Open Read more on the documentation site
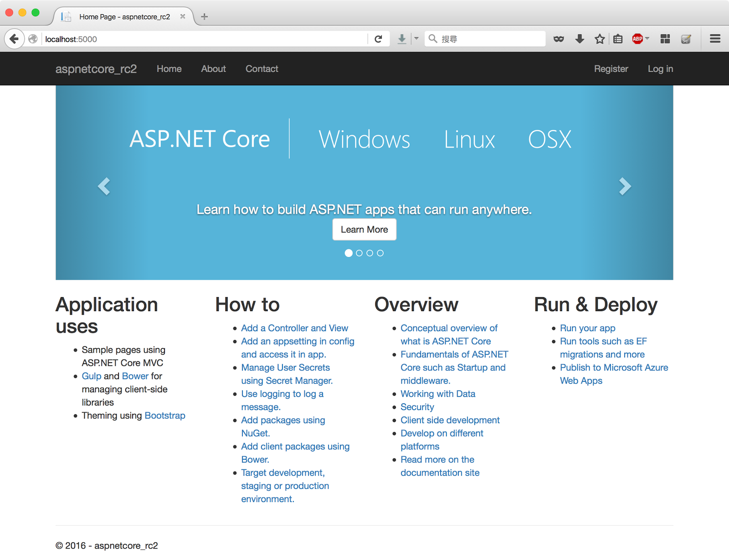The height and width of the screenshot is (560, 729). 440,466
